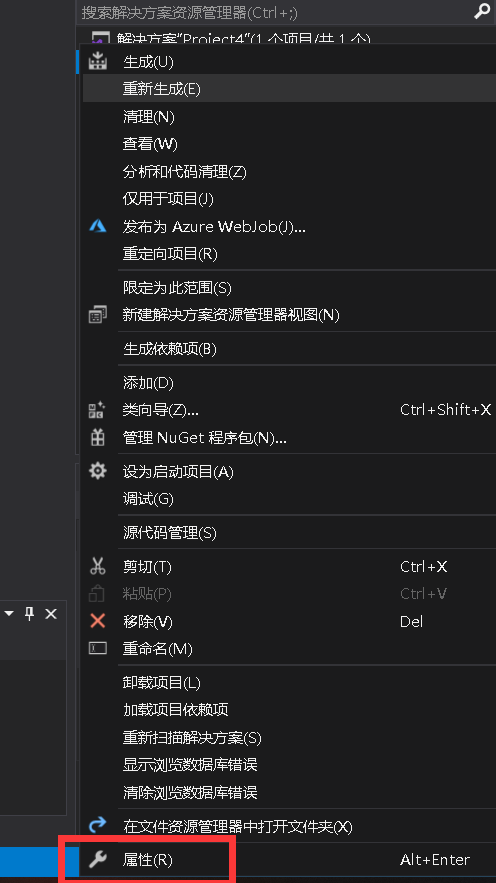Click the red X icon for 移除
496x883 pixels.
coord(97,621)
